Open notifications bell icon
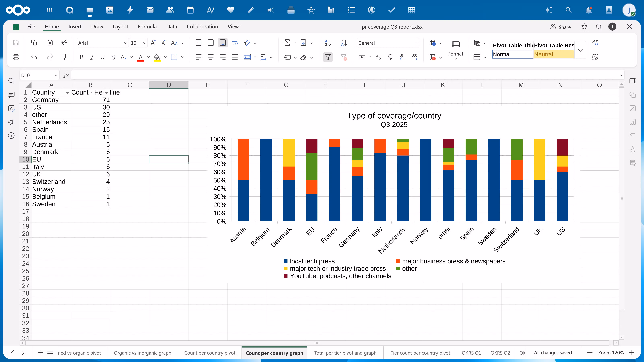Viewport: 644px width, 362px height. click(589, 10)
